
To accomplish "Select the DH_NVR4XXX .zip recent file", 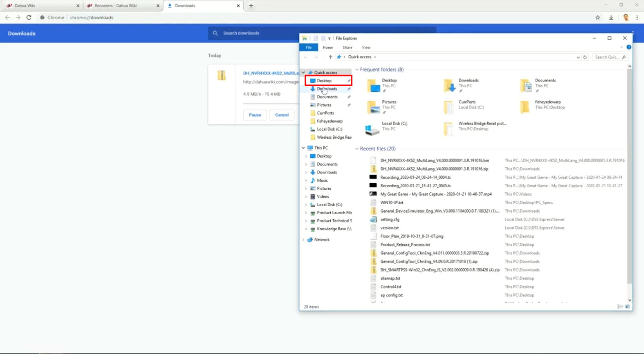I will click(434, 169).
